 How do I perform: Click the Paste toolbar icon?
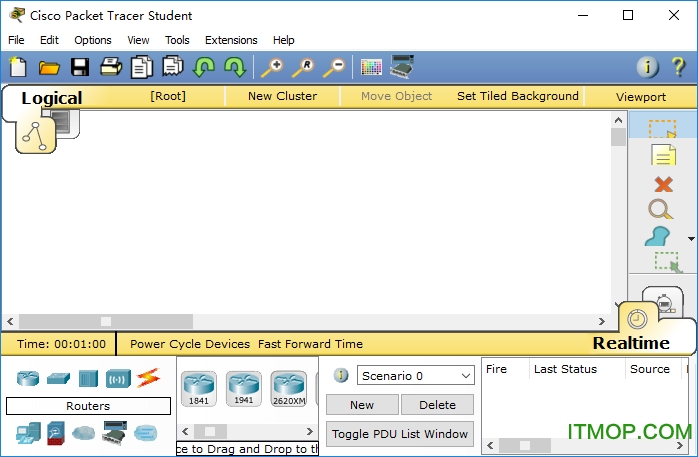click(173, 67)
